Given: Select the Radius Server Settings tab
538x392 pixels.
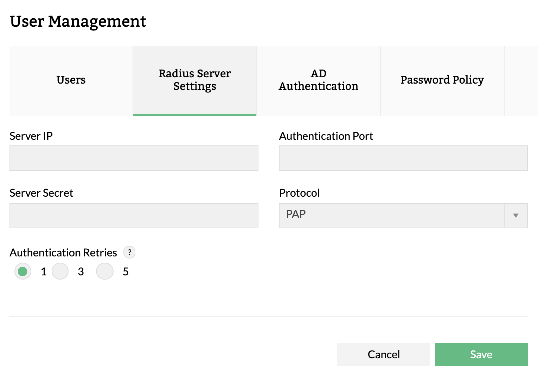Looking at the screenshot, I should click(194, 80).
